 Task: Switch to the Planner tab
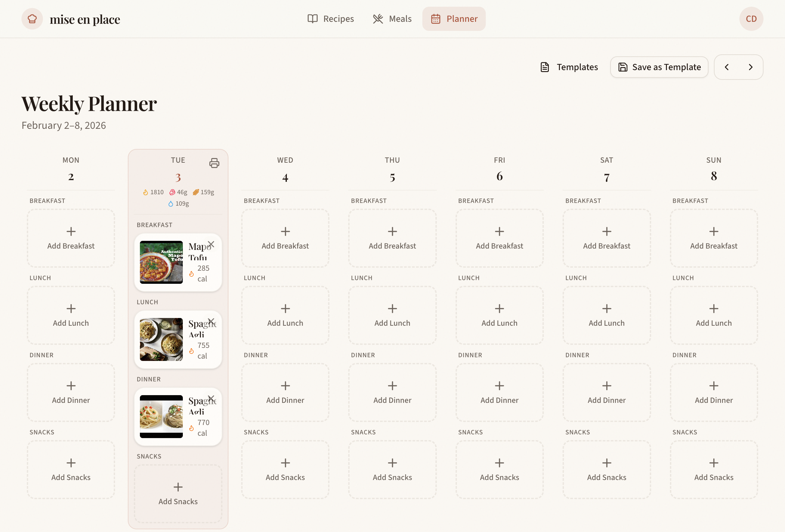(454, 18)
